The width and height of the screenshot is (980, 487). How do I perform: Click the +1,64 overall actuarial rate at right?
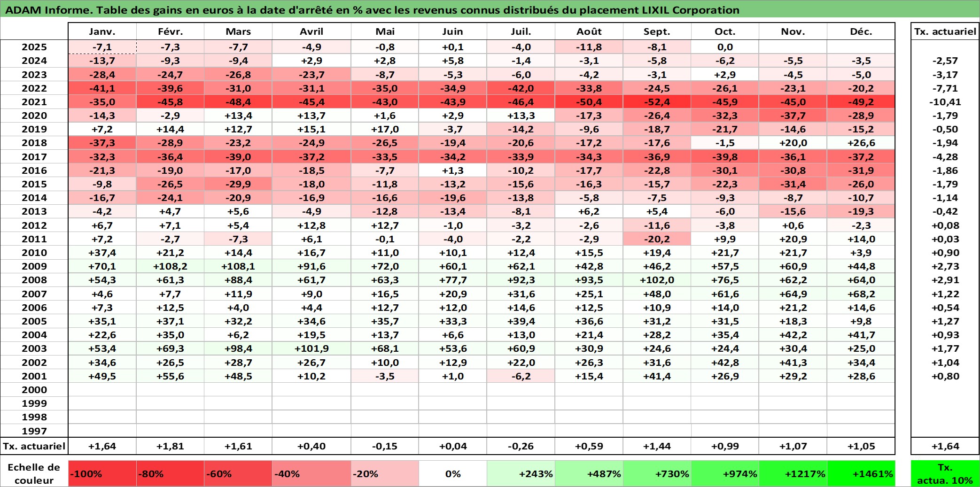click(x=945, y=446)
